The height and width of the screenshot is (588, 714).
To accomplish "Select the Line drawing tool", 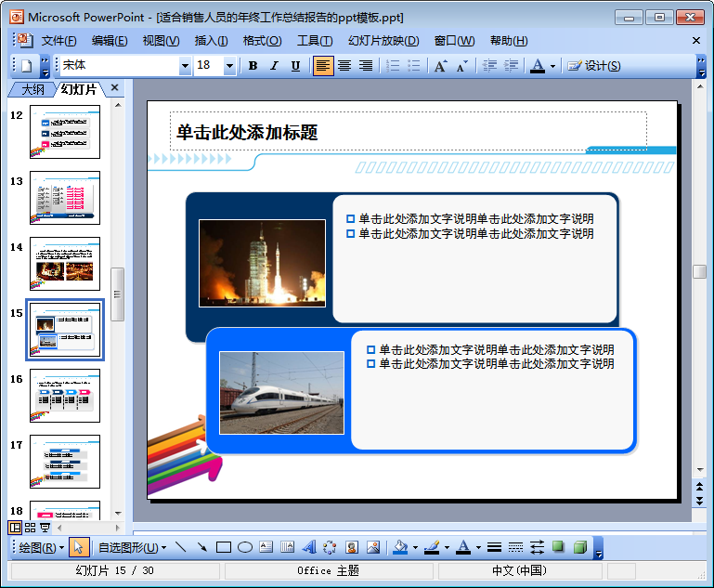I will point(181,547).
